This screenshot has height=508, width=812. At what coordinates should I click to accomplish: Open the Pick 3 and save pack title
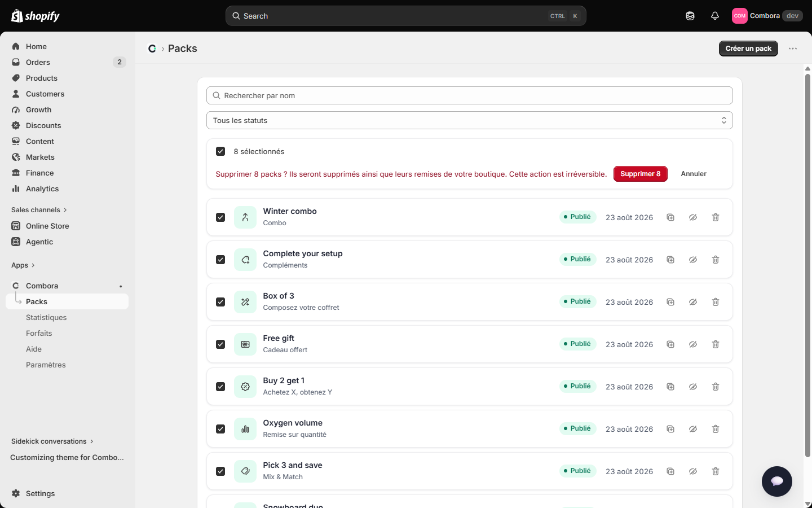(x=293, y=465)
